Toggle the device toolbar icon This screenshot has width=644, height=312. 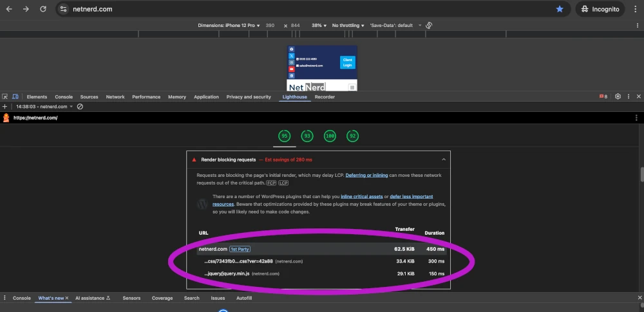pos(15,96)
